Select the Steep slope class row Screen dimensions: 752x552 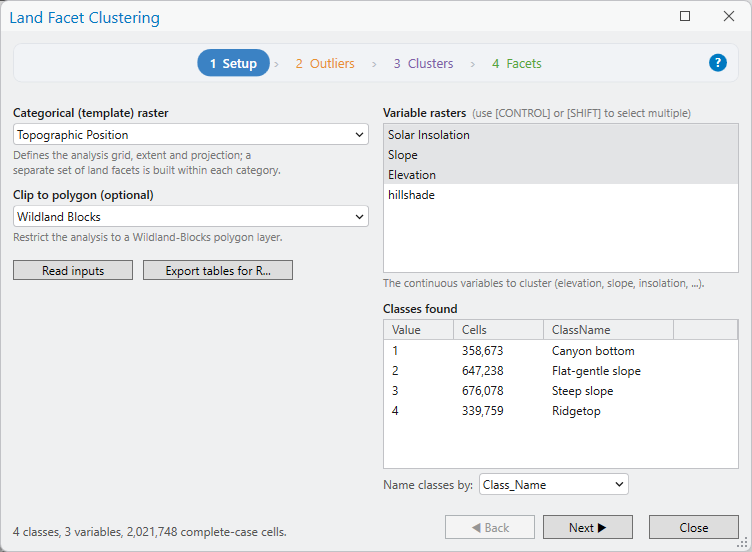[561, 391]
